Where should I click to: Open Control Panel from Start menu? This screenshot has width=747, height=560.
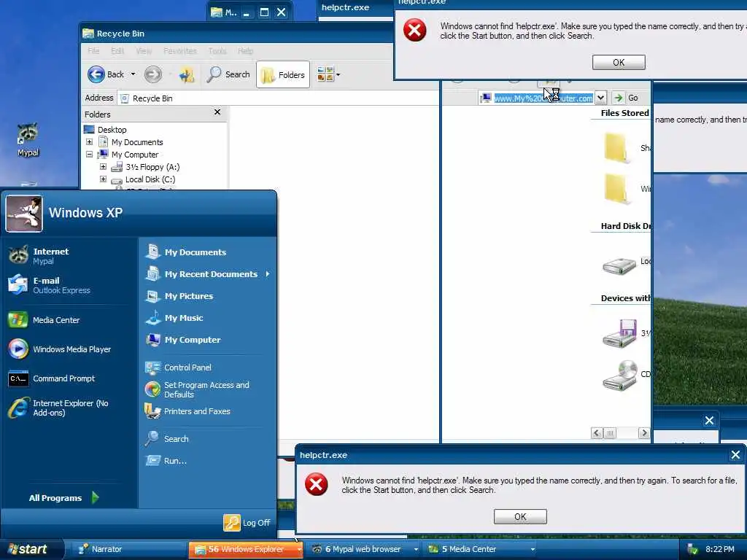[206, 367]
